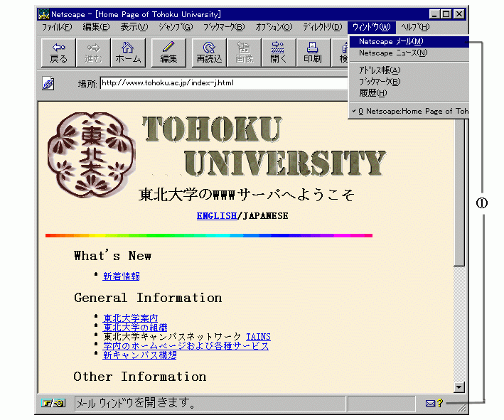Click the JAPANESE text label
Viewport: 504px width, 420px height.
tap(265, 215)
